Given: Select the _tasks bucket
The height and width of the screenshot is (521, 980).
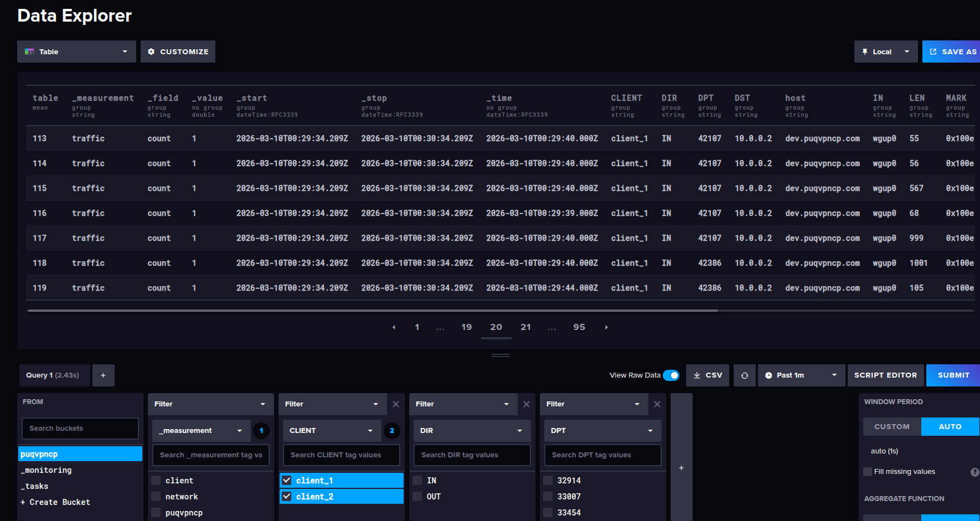Looking at the screenshot, I should (x=80, y=486).
